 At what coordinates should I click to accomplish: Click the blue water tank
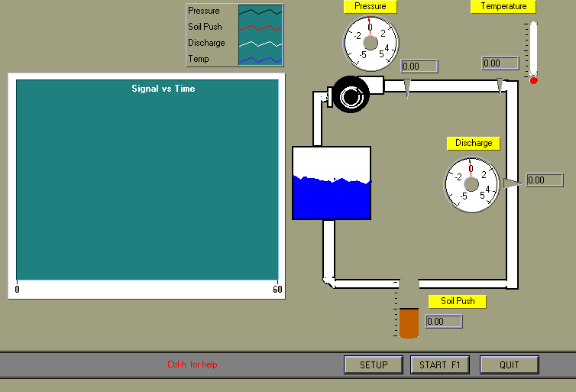(x=332, y=183)
